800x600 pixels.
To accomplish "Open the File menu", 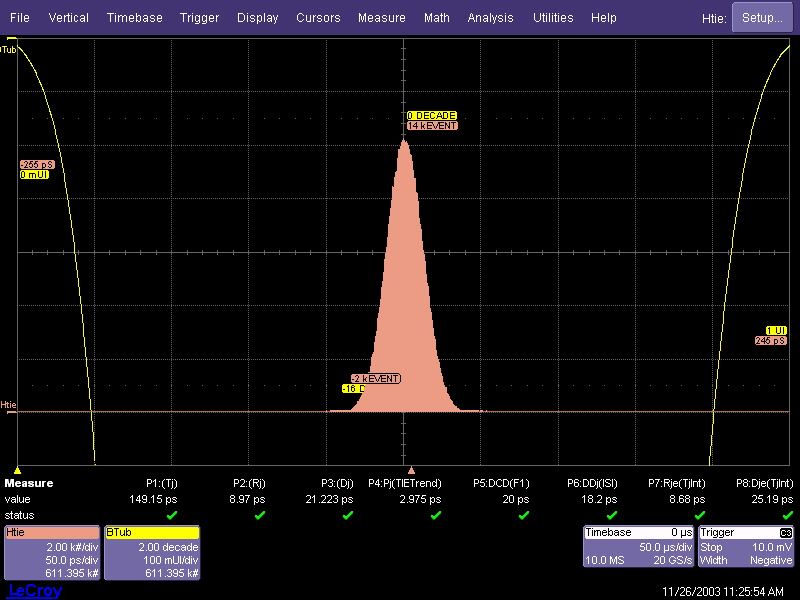I will [x=20, y=18].
